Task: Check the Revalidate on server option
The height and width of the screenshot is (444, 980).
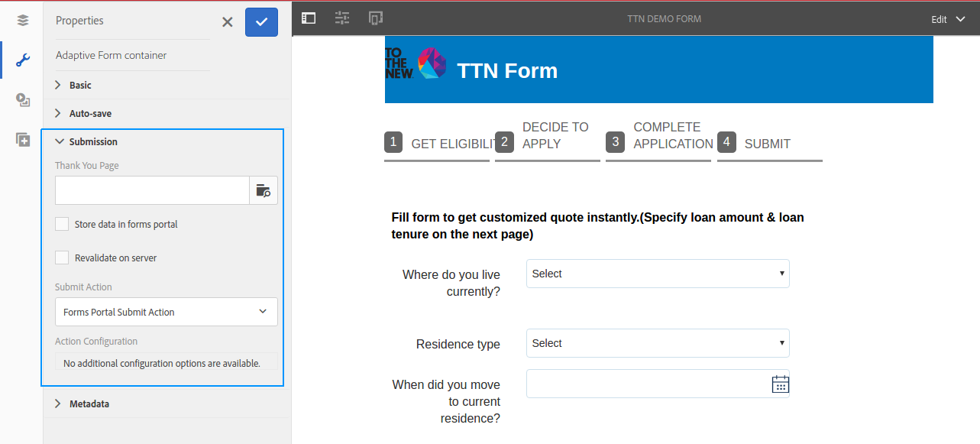Action: pyautogui.click(x=62, y=258)
